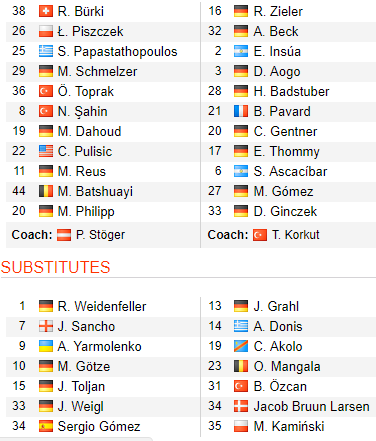Click the Belgian flag next to M. Batshuayi

tap(46, 191)
